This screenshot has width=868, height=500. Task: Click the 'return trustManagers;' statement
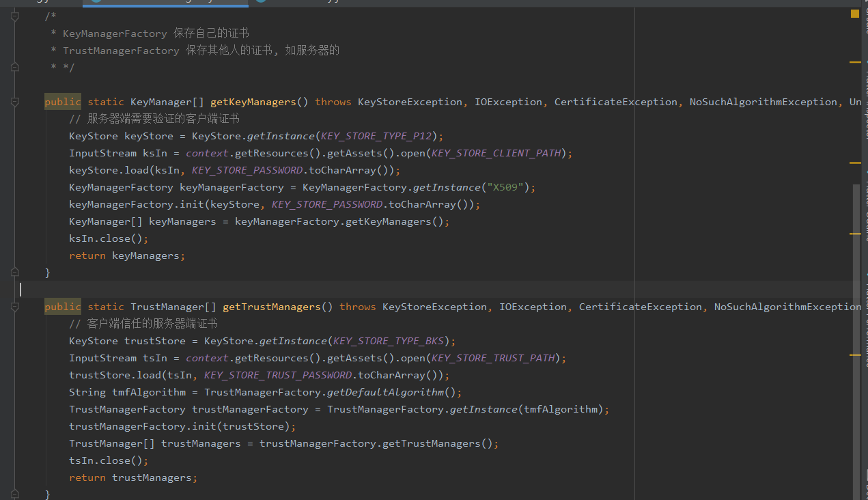133,477
